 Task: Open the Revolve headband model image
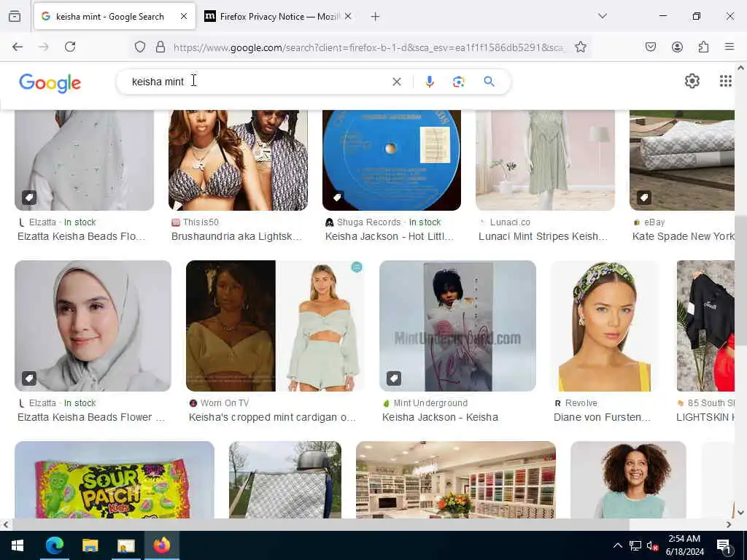tap(605, 326)
